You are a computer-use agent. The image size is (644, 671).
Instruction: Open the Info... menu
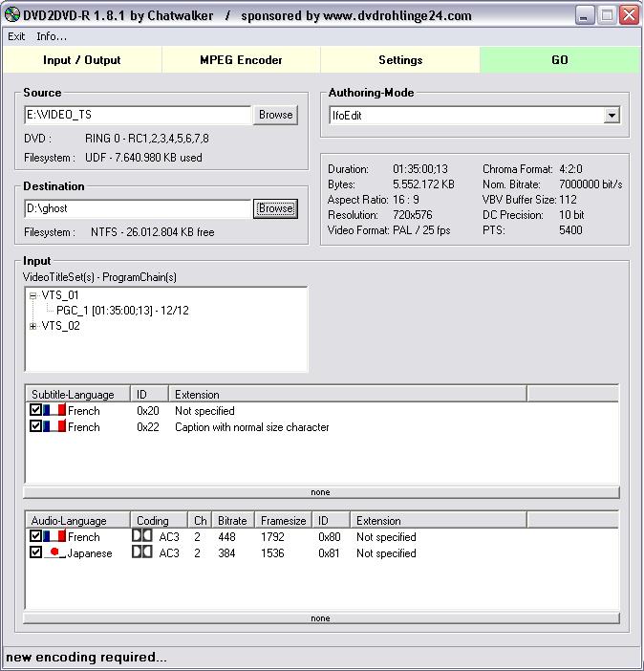pyautogui.click(x=52, y=36)
